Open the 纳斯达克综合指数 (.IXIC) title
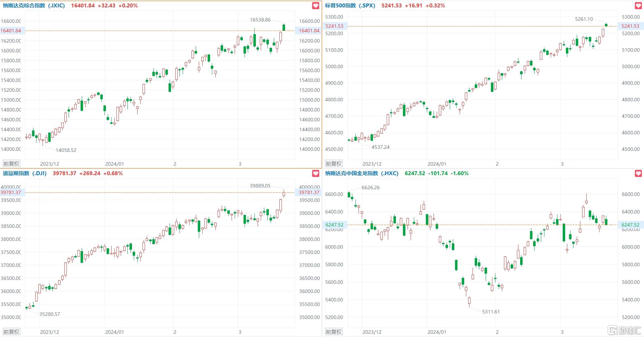 coord(34,6)
